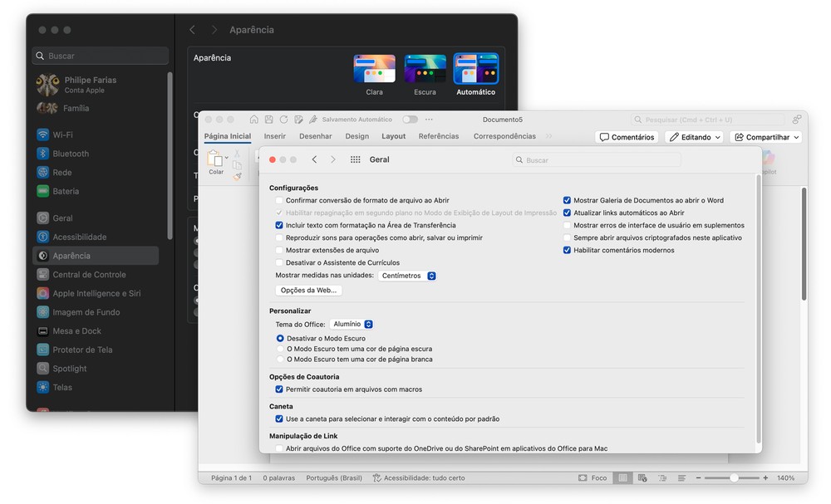831x504 pixels.
Task: Click the Opções da Web button
Action: 308,291
